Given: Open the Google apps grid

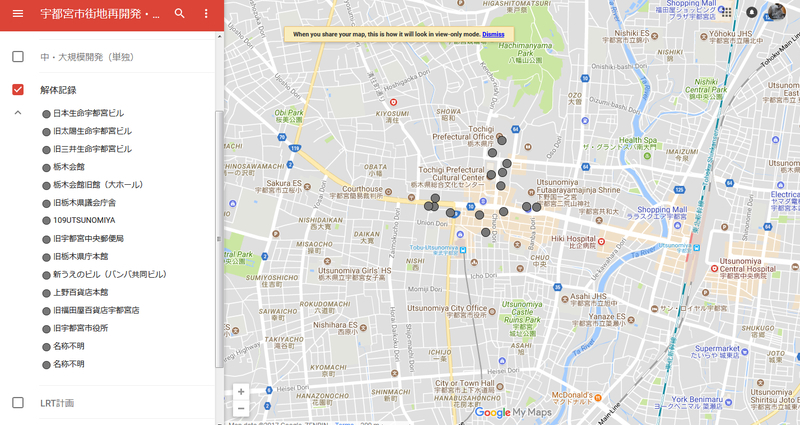Looking at the screenshot, I should (727, 12).
